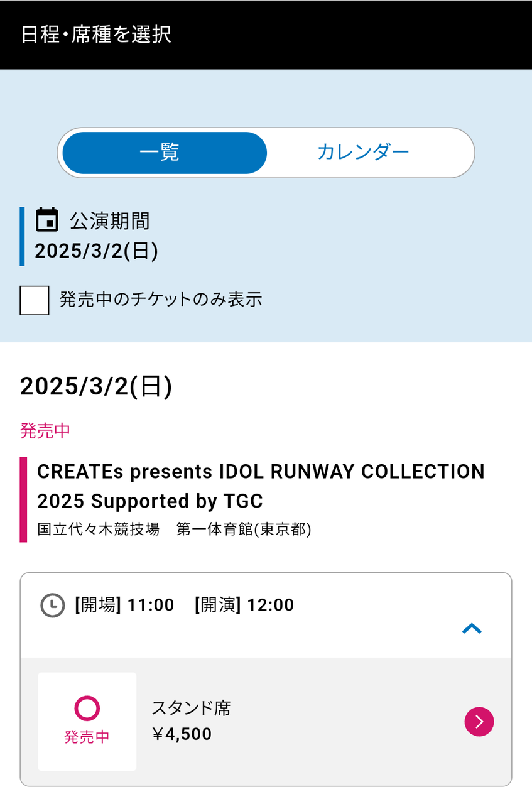This screenshot has width=532, height=804.
Task: Click the [開演] 12:00 start time
Action: pos(244,606)
